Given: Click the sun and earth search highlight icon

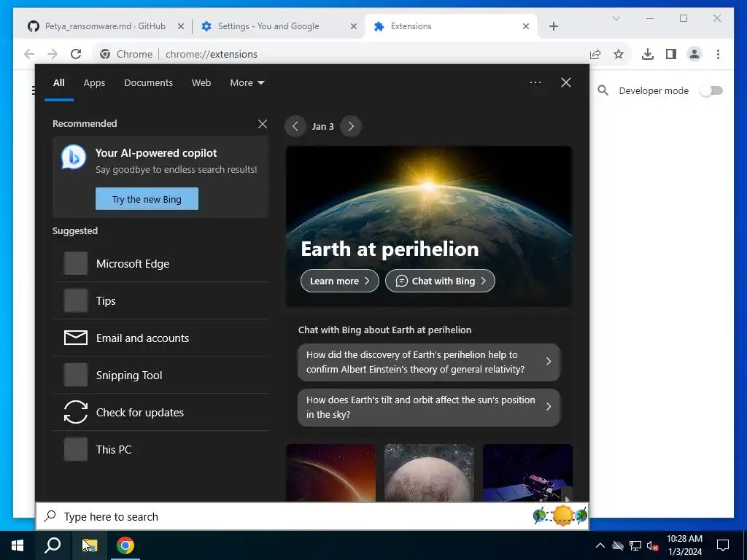Looking at the screenshot, I should (x=560, y=516).
